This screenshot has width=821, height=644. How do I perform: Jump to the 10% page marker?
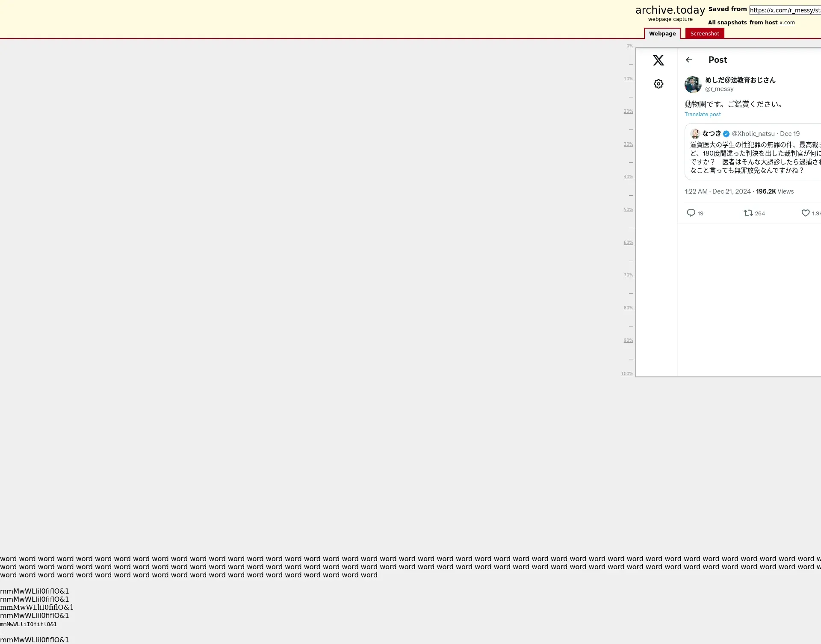[x=628, y=79]
